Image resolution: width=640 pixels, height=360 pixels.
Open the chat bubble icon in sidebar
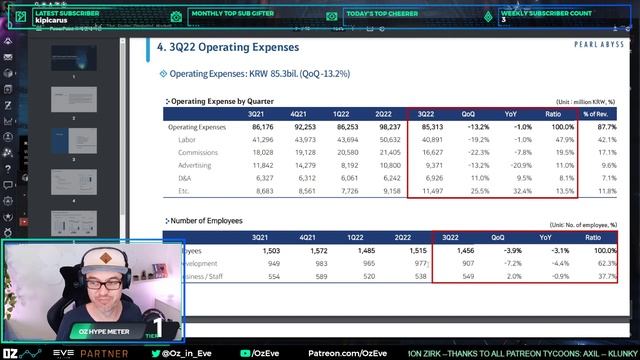click(8, 185)
